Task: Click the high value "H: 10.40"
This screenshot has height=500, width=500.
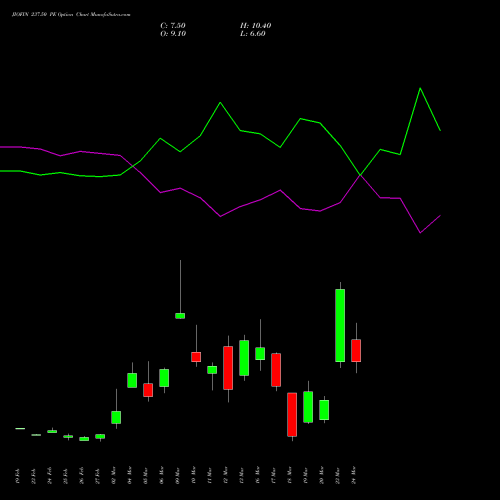Action: pos(256,26)
